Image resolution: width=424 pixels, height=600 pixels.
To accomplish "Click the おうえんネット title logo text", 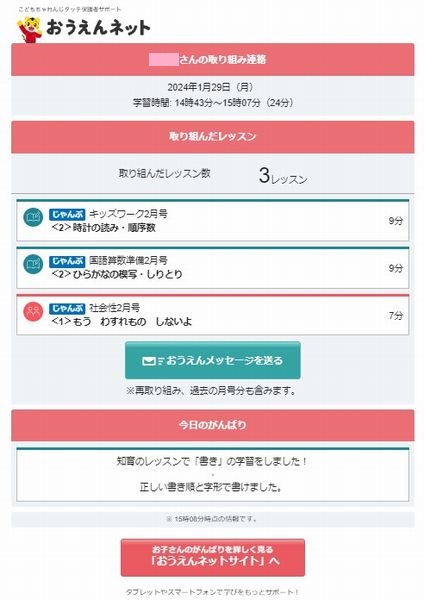I will [98, 28].
